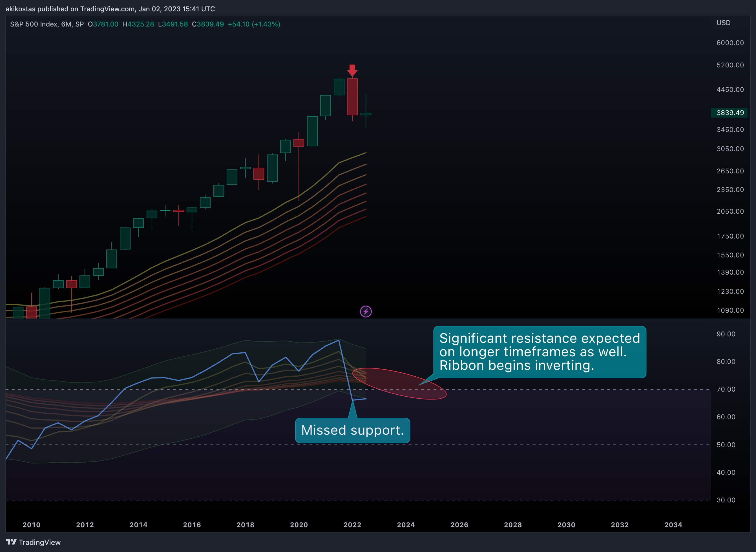This screenshot has height=552, width=756.
Task: Click the large red 2022 candle body
Action: 352,97
